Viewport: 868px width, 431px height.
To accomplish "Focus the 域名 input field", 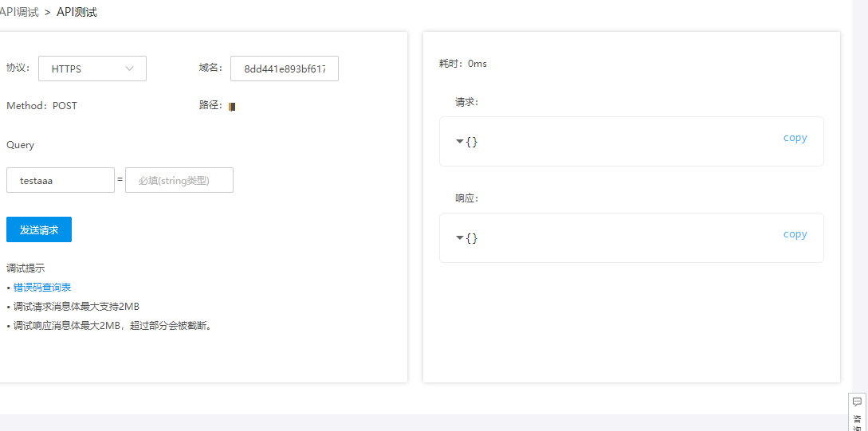I will [285, 69].
